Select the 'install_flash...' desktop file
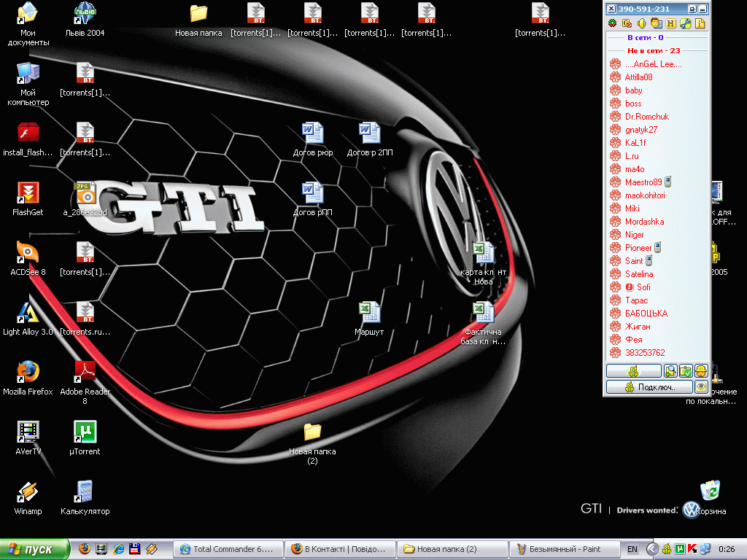The height and width of the screenshot is (560, 747). (28, 139)
